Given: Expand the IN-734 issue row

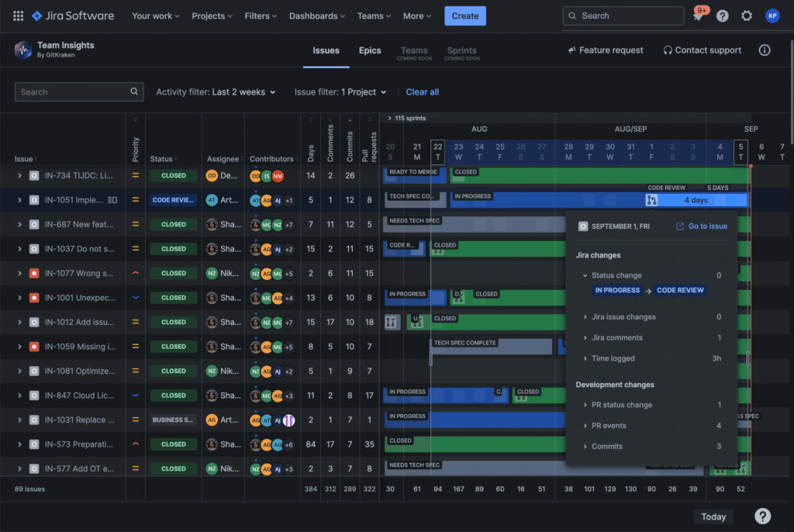Looking at the screenshot, I should 20,176.
